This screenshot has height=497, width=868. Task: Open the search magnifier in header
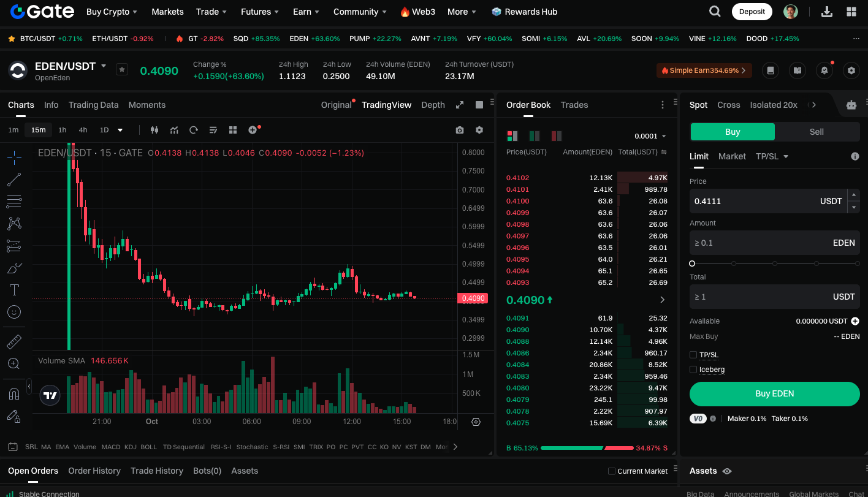[x=715, y=12]
